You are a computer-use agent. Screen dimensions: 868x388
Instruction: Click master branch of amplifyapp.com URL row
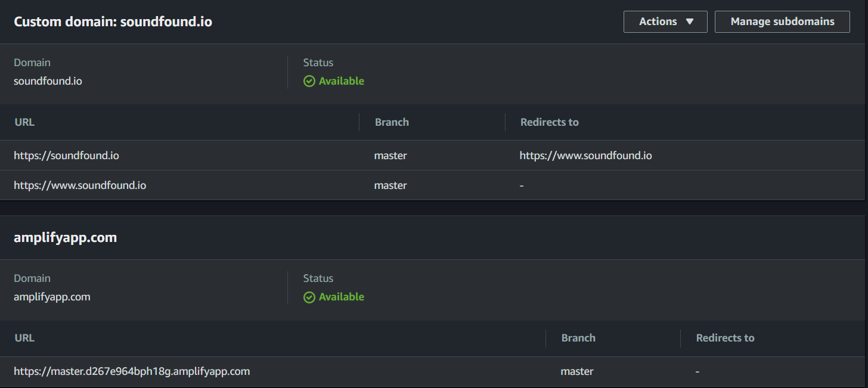pos(577,371)
